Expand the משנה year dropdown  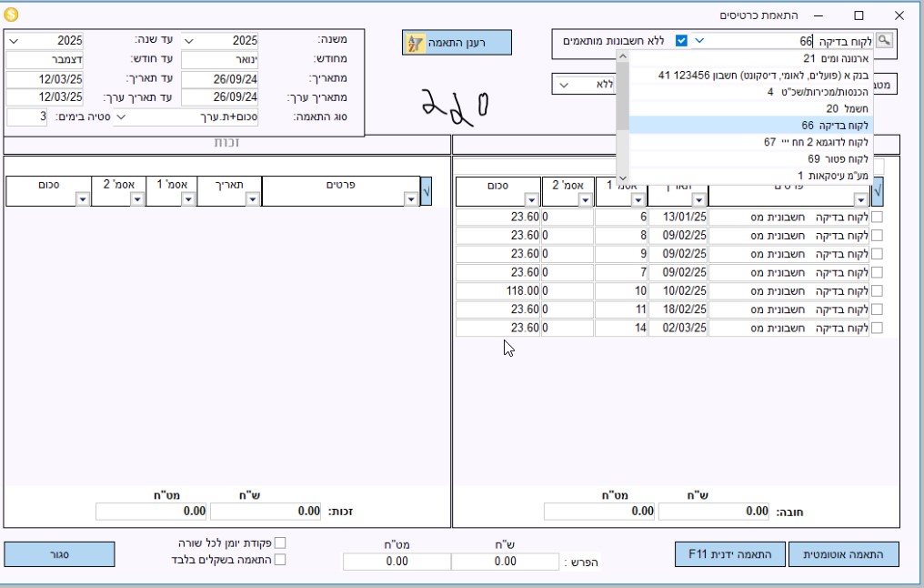click(188, 41)
